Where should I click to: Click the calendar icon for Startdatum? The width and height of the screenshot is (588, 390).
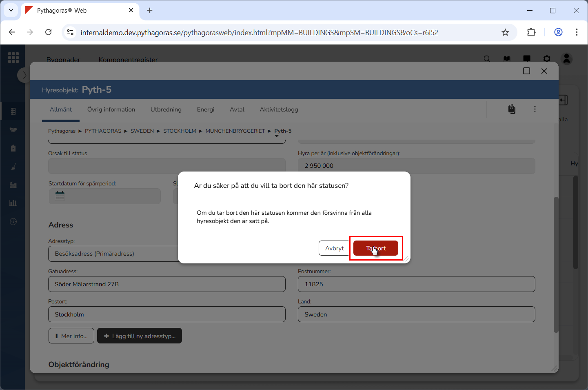[60, 196]
